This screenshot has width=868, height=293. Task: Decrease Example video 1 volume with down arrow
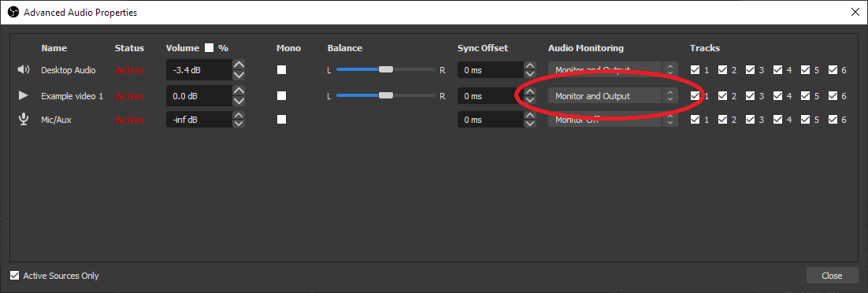pos(239,102)
